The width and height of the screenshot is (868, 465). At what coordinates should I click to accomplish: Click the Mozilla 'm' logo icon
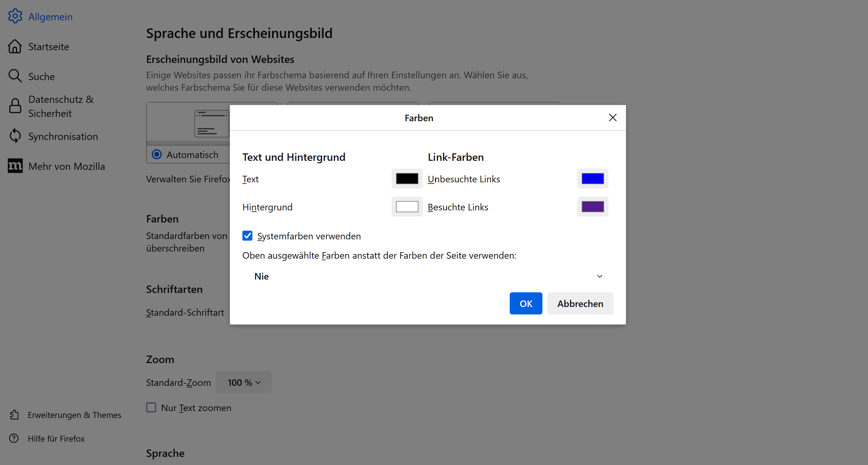tap(15, 166)
